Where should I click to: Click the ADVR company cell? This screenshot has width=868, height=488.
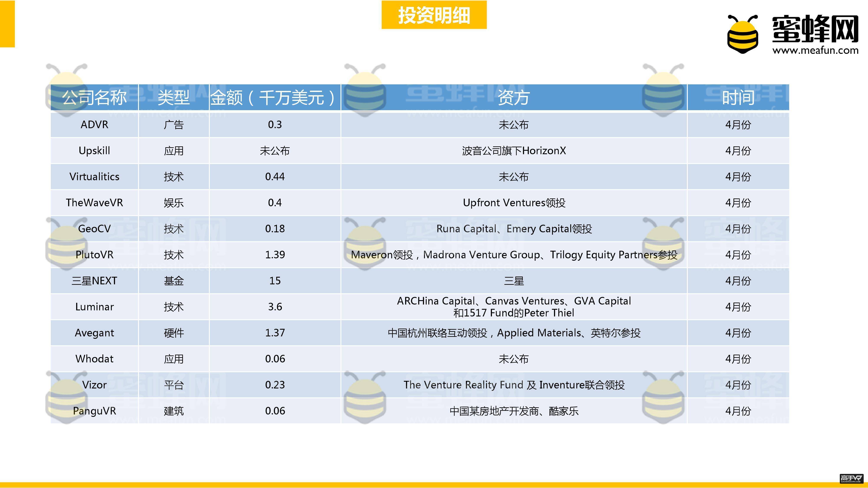[94, 125]
